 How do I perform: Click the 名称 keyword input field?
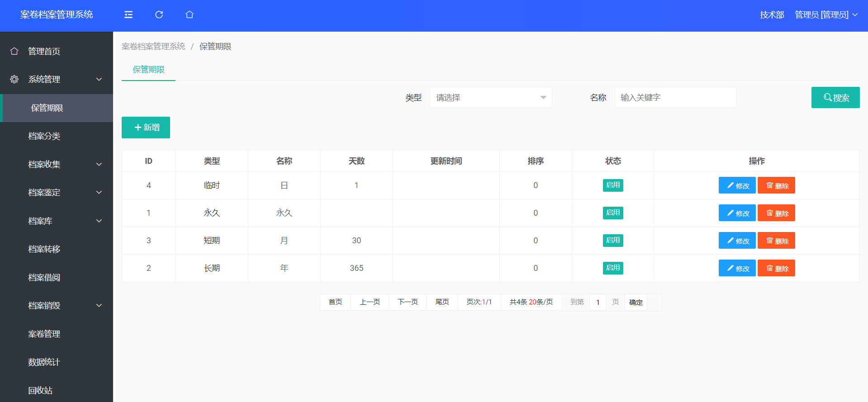(x=675, y=98)
